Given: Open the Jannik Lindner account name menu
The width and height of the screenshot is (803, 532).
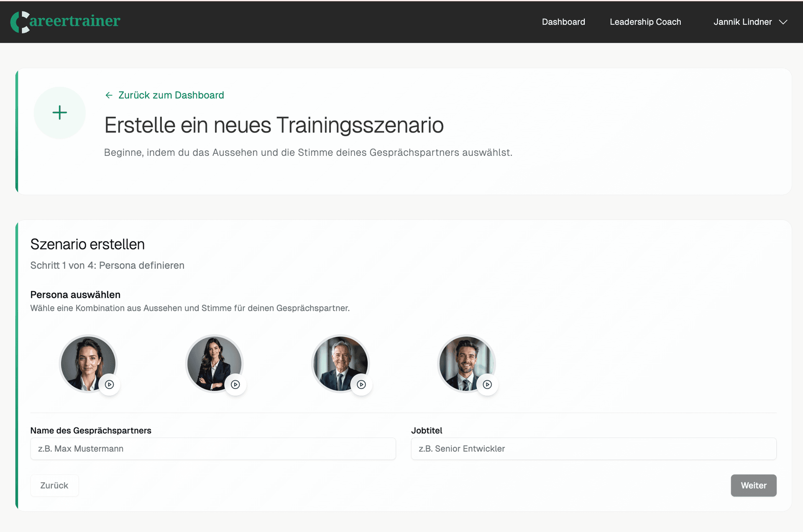Looking at the screenshot, I should click(742, 22).
